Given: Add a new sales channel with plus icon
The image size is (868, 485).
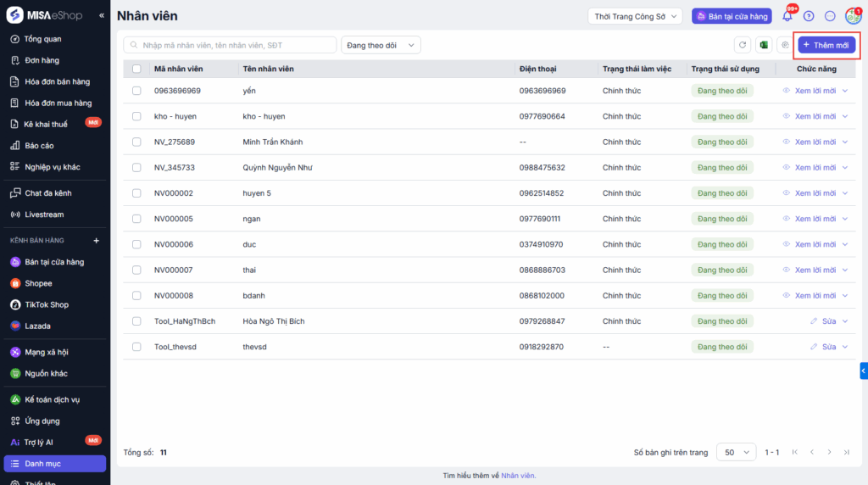Looking at the screenshot, I should tap(97, 240).
